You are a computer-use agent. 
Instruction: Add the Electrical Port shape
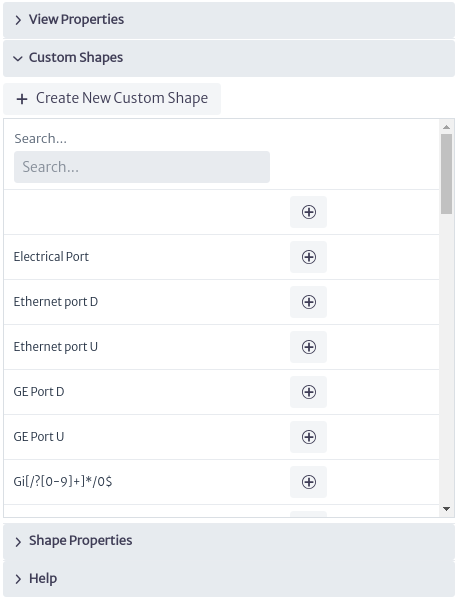pyautogui.click(x=308, y=257)
